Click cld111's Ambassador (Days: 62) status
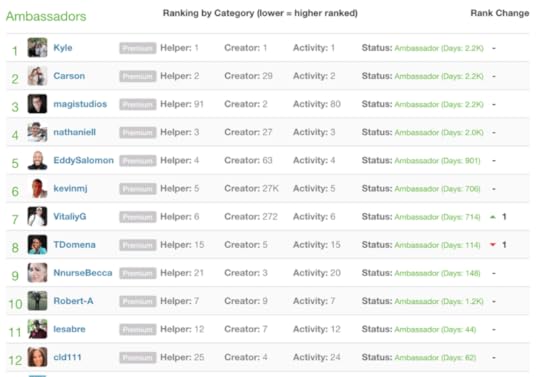540x377 pixels. [435, 358]
